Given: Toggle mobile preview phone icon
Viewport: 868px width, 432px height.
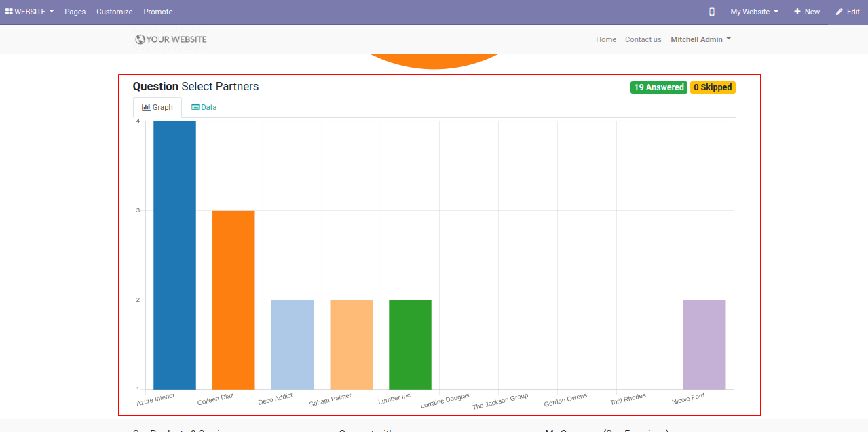Looking at the screenshot, I should pos(712,12).
